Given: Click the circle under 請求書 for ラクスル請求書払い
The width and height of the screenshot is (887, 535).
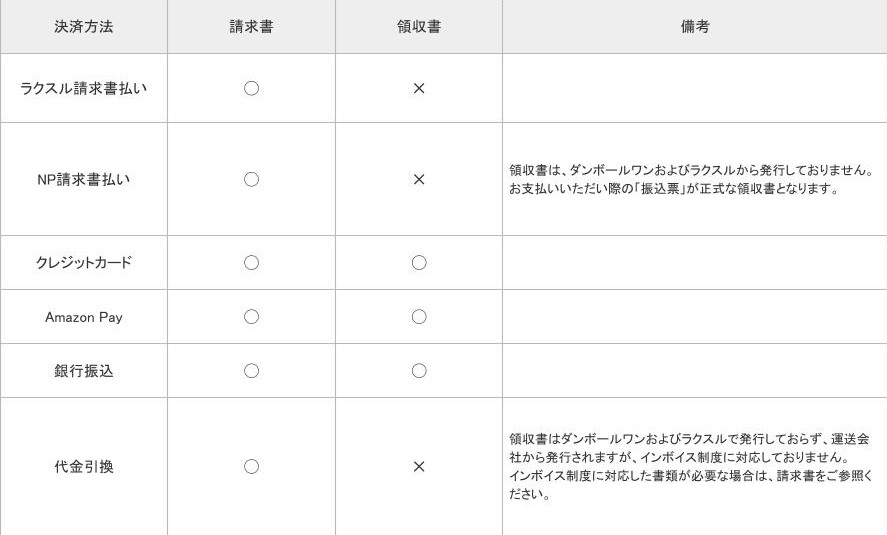Looking at the screenshot, I should pos(251,88).
